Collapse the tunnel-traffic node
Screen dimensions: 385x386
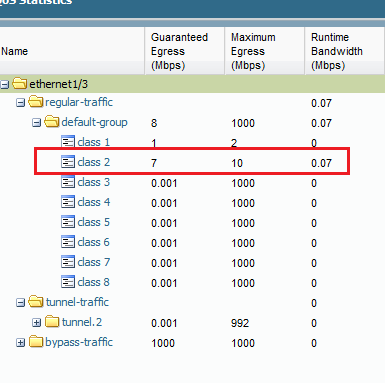click(20, 303)
